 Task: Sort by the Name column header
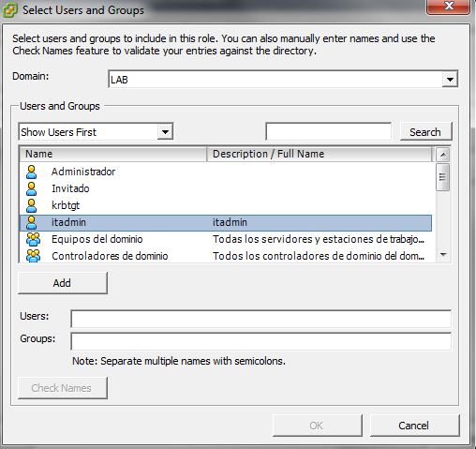click(x=112, y=154)
